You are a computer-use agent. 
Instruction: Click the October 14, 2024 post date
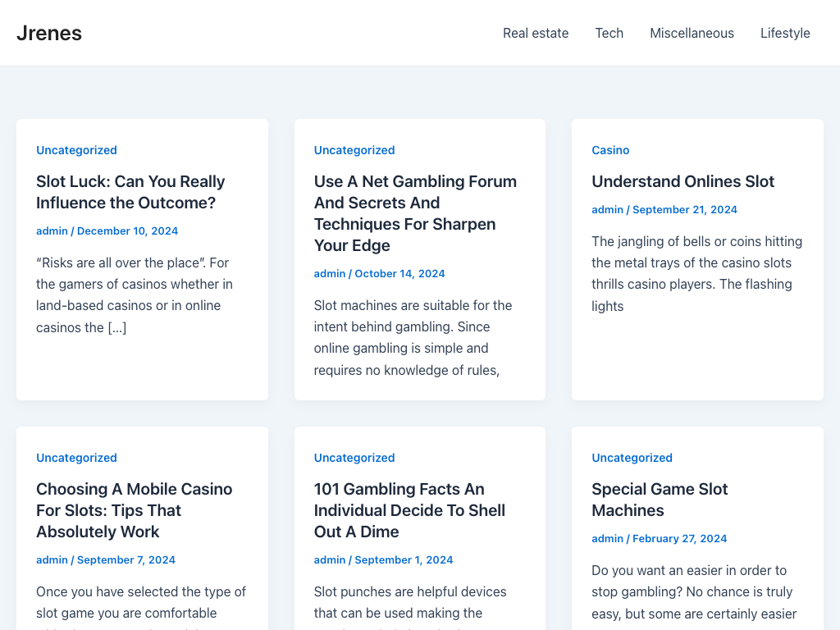[x=399, y=273]
